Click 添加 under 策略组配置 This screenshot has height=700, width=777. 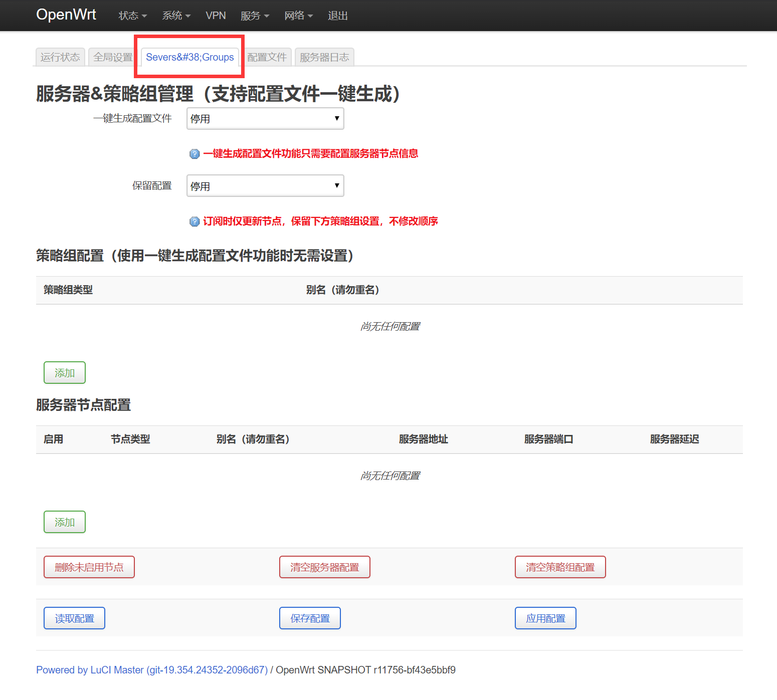point(65,373)
